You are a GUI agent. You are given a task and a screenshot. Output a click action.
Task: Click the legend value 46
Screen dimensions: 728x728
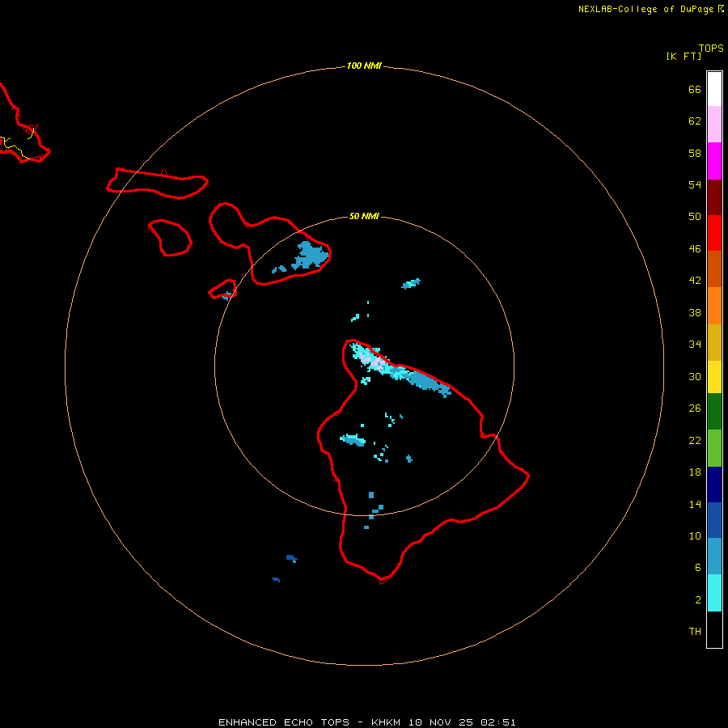click(x=695, y=249)
